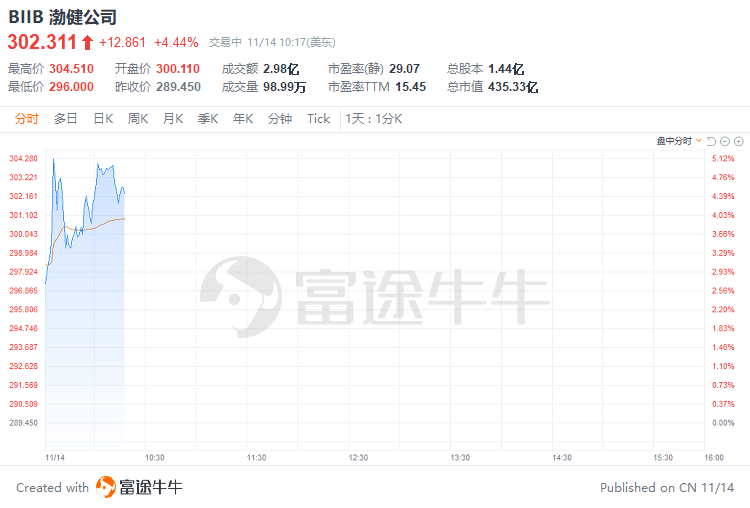The width and height of the screenshot is (750, 508).
Task: Click the high price 304.510
Action: tap(72, 69)
